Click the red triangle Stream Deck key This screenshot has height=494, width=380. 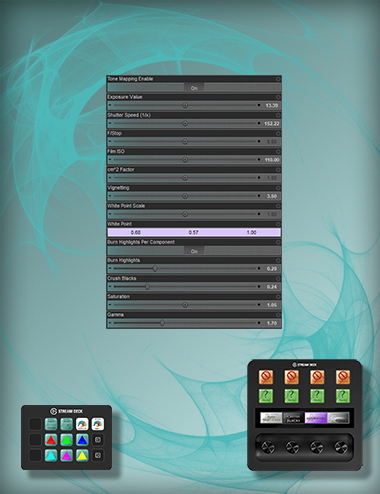coord(51,440)
